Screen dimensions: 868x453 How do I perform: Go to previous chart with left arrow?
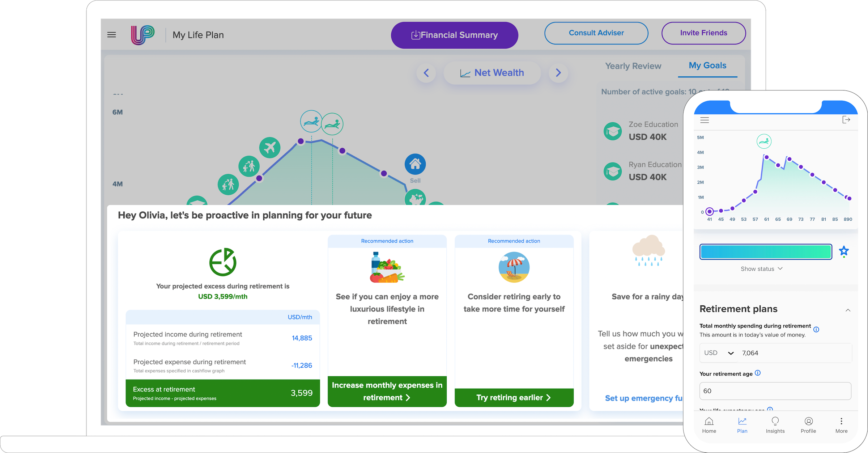(426, 73)
